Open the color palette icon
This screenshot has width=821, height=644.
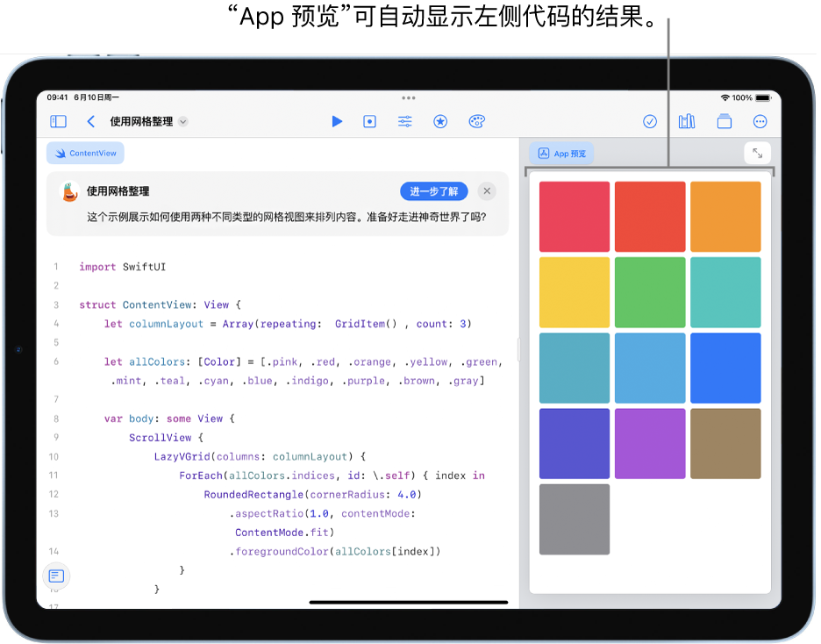[476, 122]
